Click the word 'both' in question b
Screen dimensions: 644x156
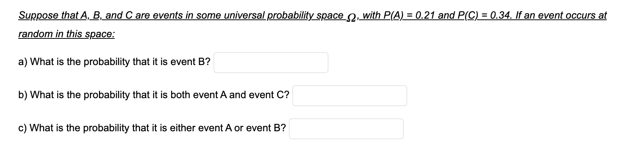(x=179, y=95)
